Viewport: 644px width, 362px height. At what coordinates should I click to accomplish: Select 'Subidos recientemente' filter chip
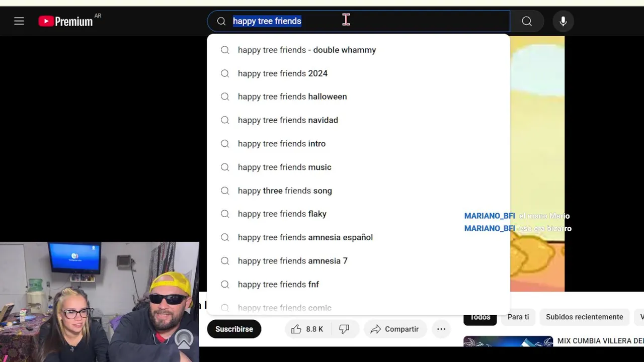585,317
